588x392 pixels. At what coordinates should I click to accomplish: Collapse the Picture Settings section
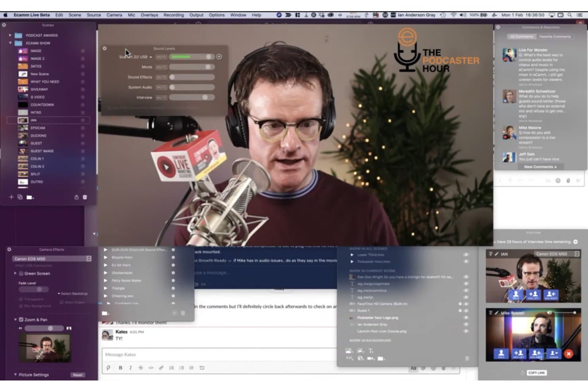click(15, 375)
